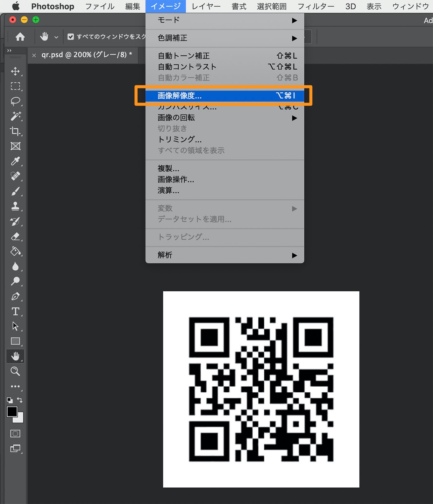Screen dimensions: 433x504
Task: Open the 3D menu
Action: (351, 6)
